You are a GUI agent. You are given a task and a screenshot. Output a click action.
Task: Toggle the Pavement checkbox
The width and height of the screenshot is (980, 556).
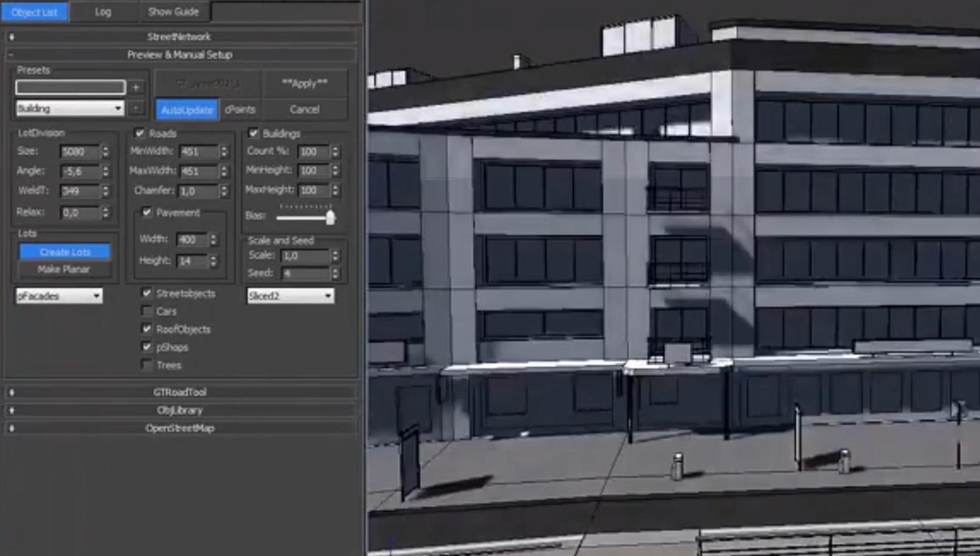(x=147, y=212)
